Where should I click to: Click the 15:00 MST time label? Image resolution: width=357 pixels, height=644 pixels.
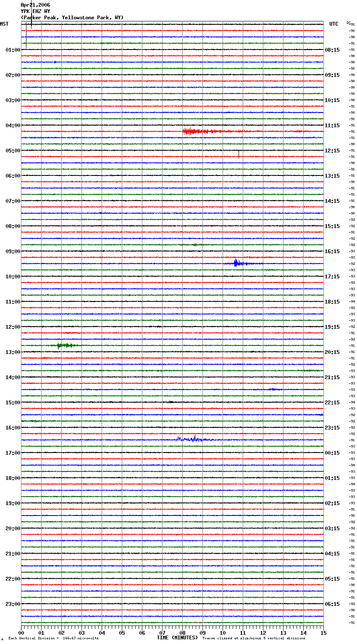[13, 403]
